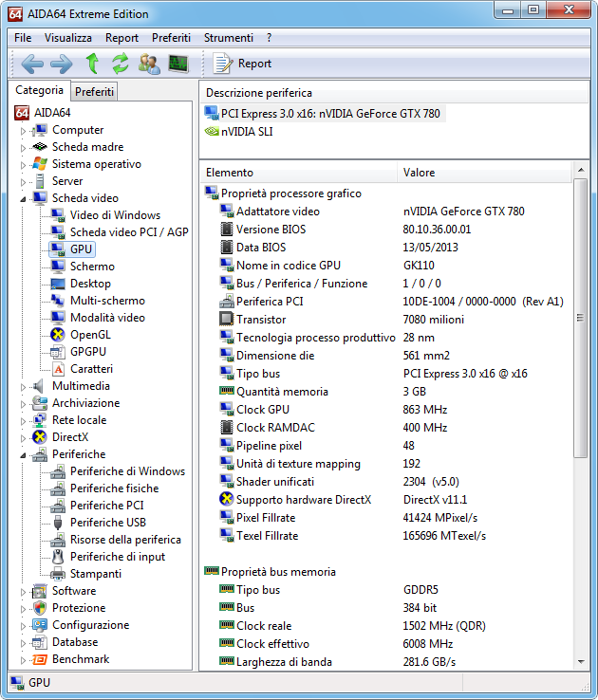The width and height of the screenshot is (598, 700).
Task: Click the DirectX tree icon
Action: 40,437
